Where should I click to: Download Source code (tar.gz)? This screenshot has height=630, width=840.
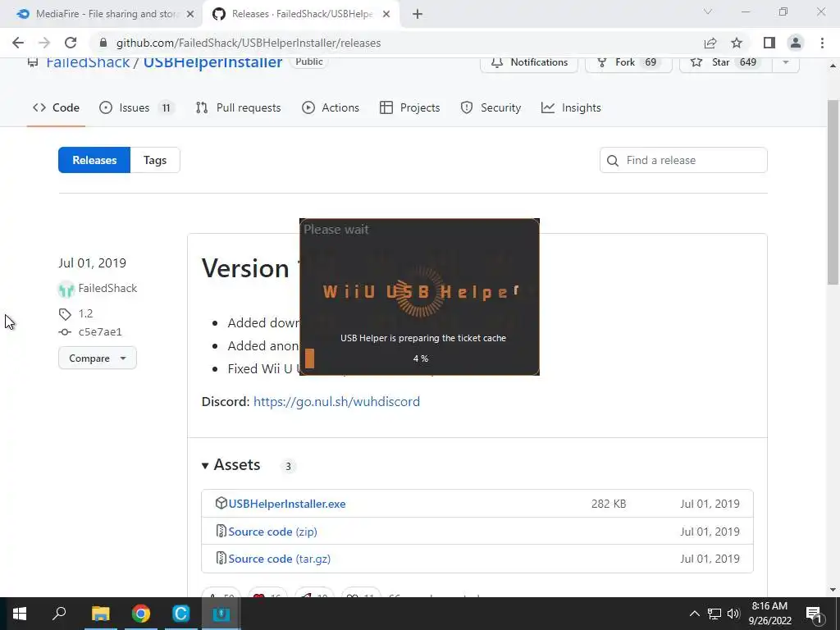pos(279,559)
